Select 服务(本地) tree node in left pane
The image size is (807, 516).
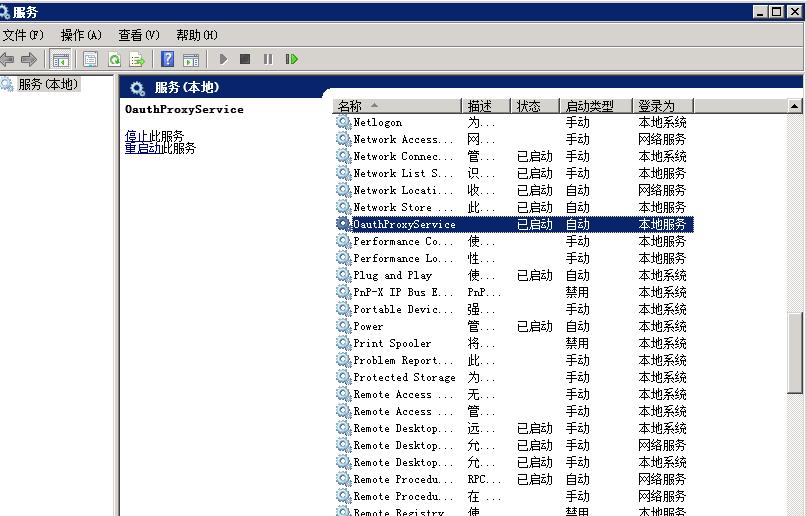pyautogui.click(x=47, y=84)
